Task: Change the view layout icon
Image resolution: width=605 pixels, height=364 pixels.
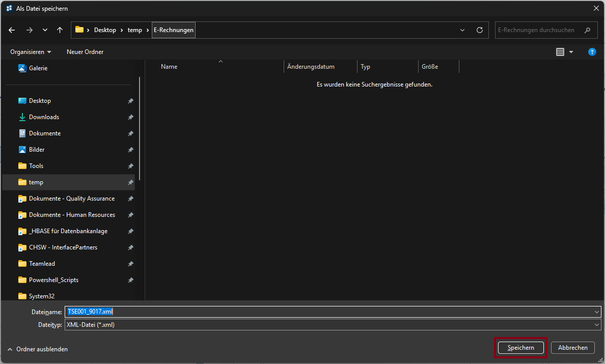Action: click(560, 51)
